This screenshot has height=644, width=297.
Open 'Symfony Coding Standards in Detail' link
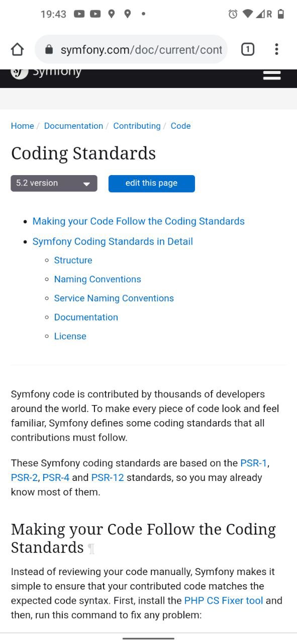point(113,242)
